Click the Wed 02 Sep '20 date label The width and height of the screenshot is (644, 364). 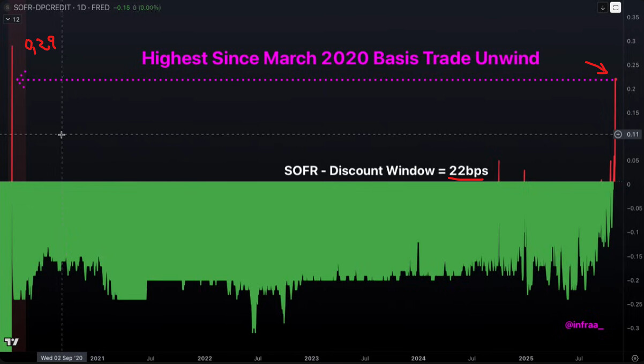click(x=62, y=358)
